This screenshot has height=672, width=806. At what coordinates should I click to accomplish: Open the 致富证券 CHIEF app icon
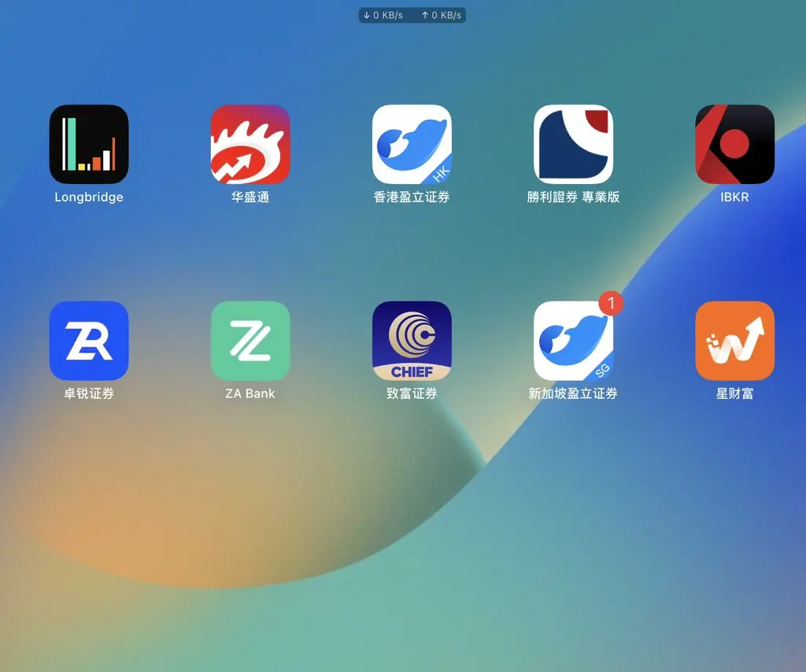tap(412, 341)
